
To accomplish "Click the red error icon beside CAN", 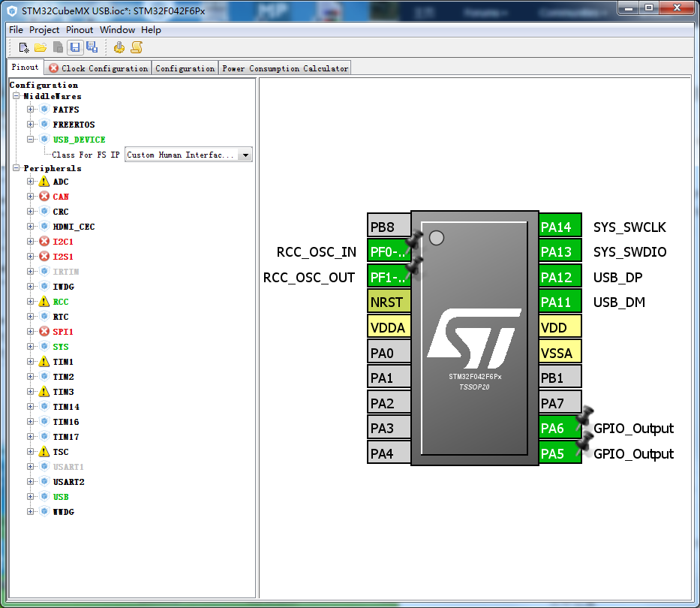I will 44,197.
